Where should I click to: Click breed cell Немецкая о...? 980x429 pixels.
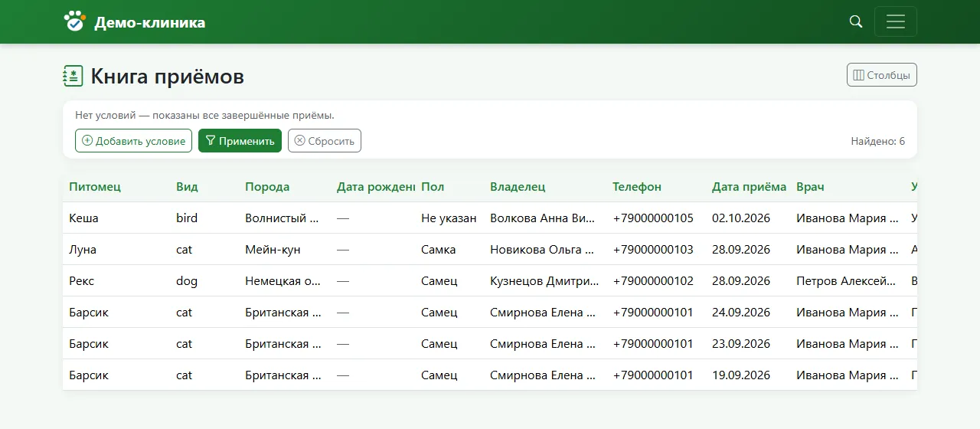283,281
